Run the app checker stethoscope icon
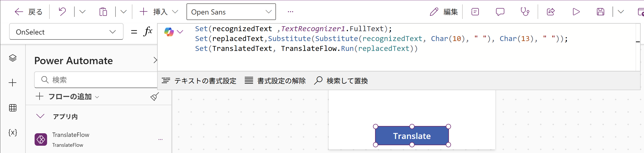The height and width of the screenshot is (153, 644). pos(525,12)
